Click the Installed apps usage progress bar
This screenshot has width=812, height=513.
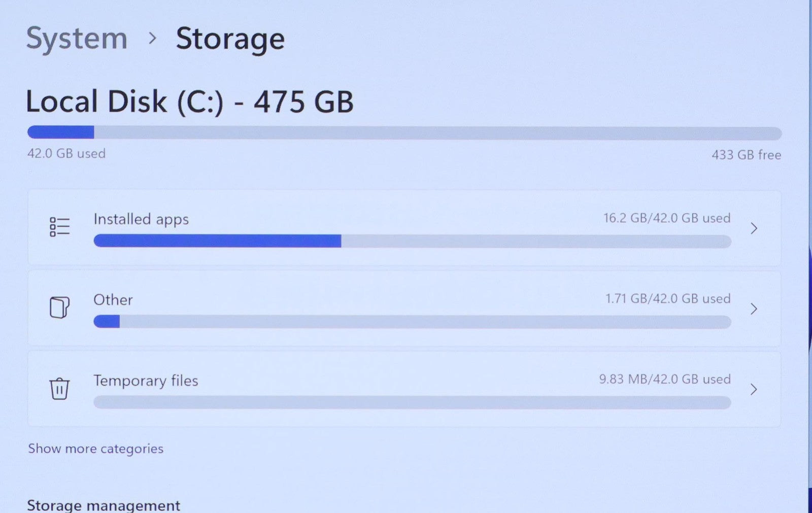tap(412, 241)
